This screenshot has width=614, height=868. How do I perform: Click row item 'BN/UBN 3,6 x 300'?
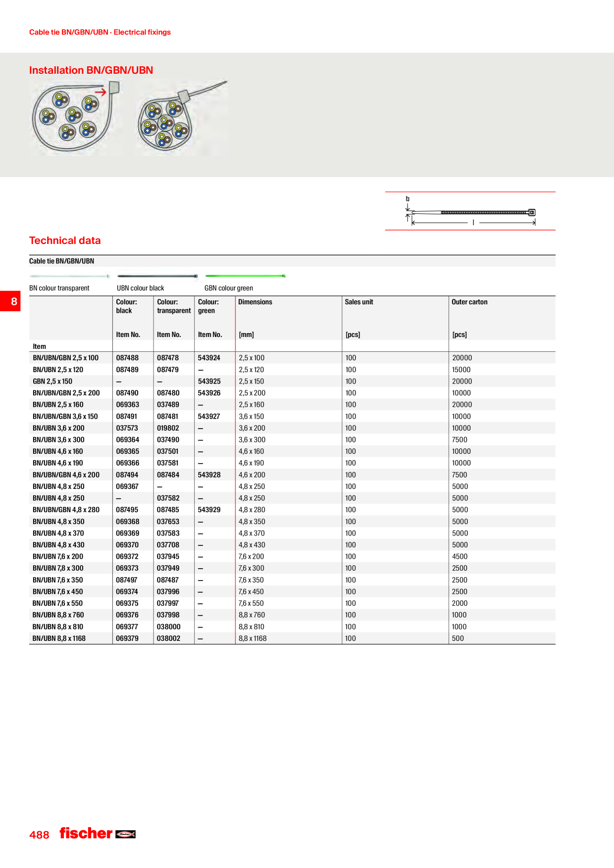point(58,440)
